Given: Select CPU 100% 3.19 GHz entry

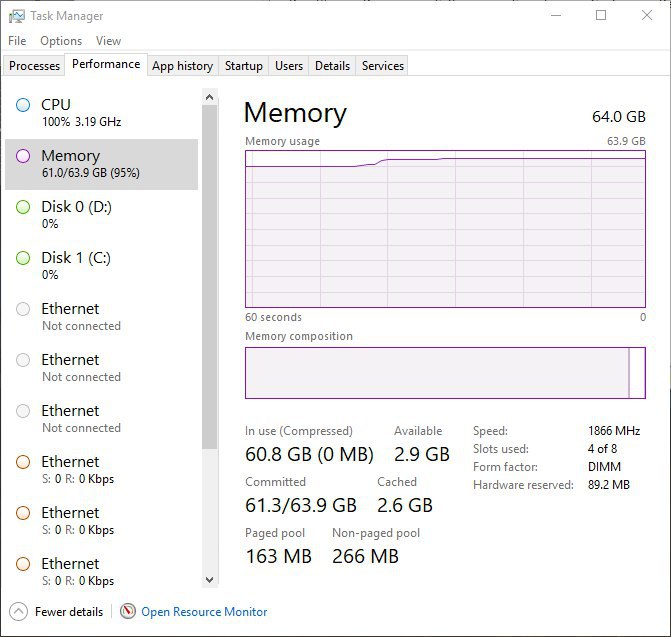Looking at the screenshot, I should pos(101,113).
